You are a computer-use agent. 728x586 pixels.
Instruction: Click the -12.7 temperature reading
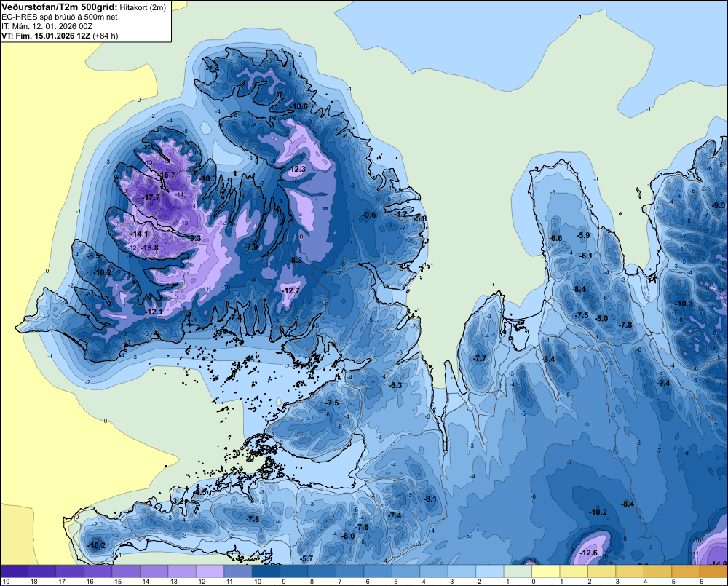coord(291,290)
